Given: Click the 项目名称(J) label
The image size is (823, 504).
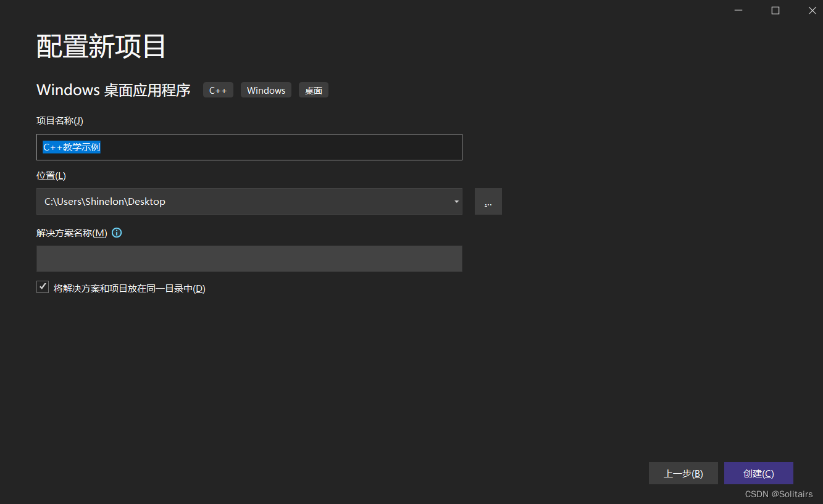Looking at the screenshot, I should tap(60, 121).
